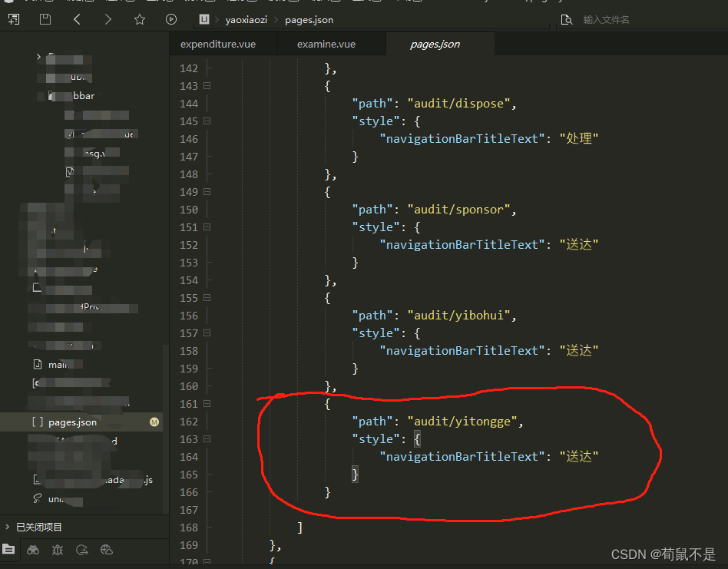Open the debug bug icon at bottom left
The width and height of the screenshot is (728, 569).
pyautogui.click(x=57, y=550)
